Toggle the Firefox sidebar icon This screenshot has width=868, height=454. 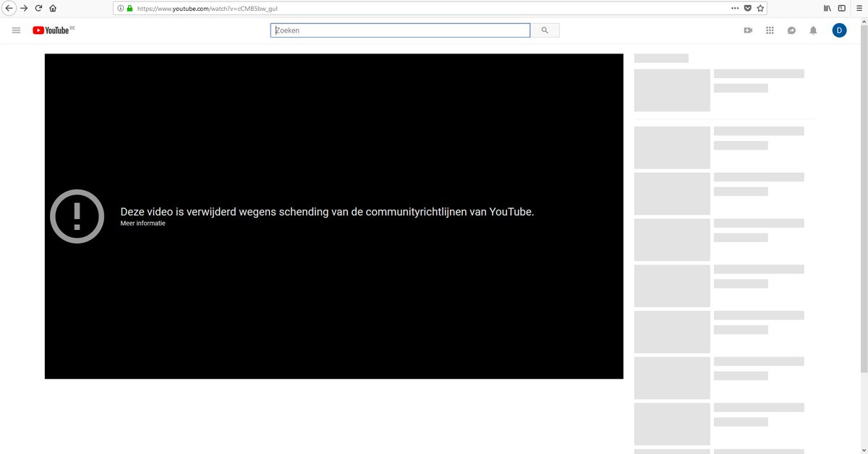pyautogui.click(x=841, y=9)
